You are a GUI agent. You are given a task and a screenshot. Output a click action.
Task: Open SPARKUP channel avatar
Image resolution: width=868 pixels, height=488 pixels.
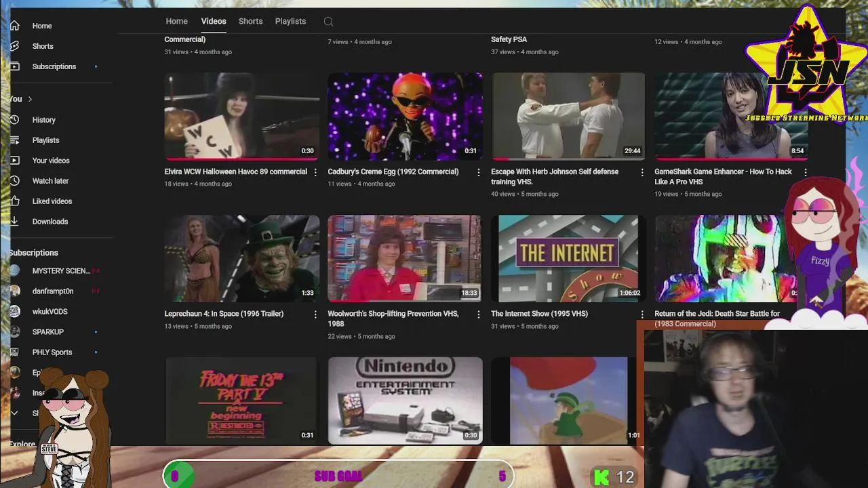[x=15, y=332]
